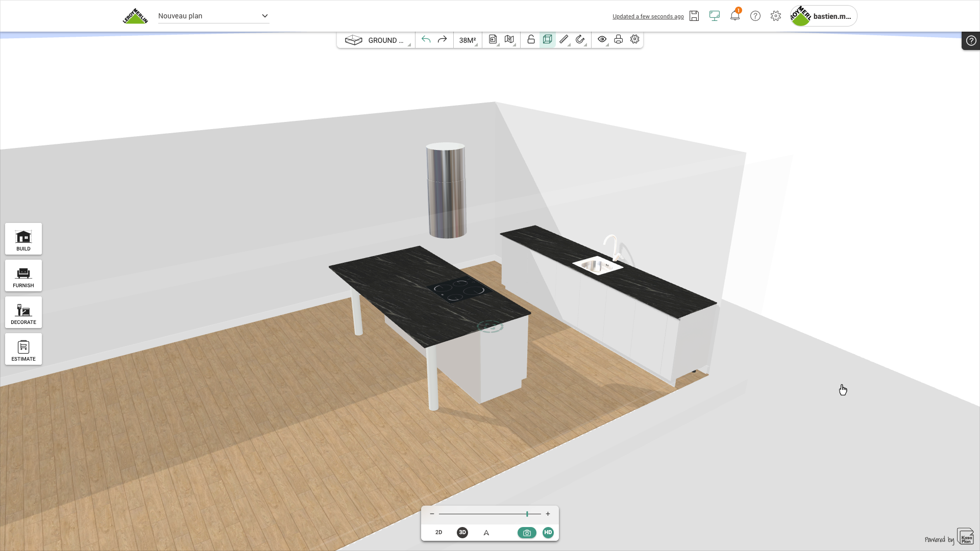980x551 pixels.
Task: Toggle the lock icon in toolbar
Action: [x=531, y=39]
